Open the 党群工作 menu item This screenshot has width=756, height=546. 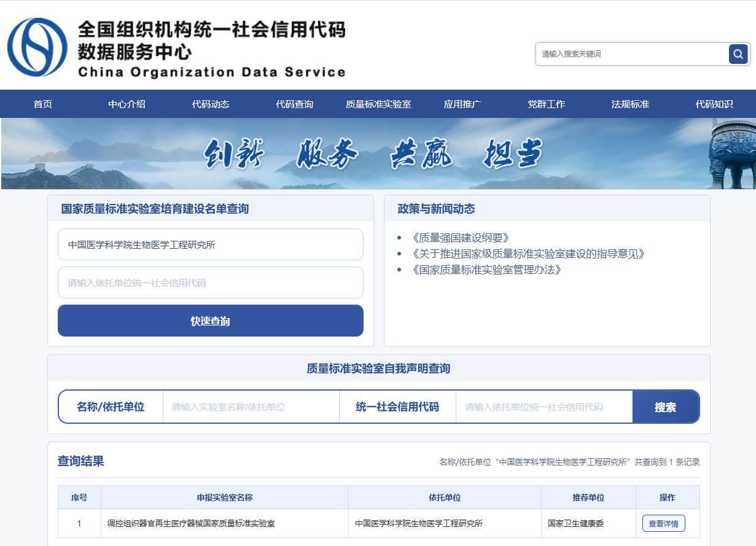[x=546, y=104]
